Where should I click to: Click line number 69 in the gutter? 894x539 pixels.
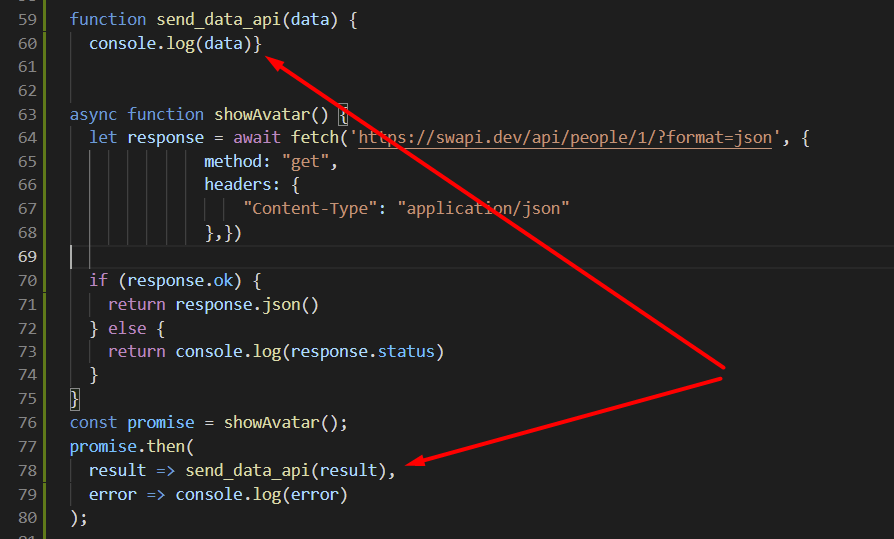[27, 257]
